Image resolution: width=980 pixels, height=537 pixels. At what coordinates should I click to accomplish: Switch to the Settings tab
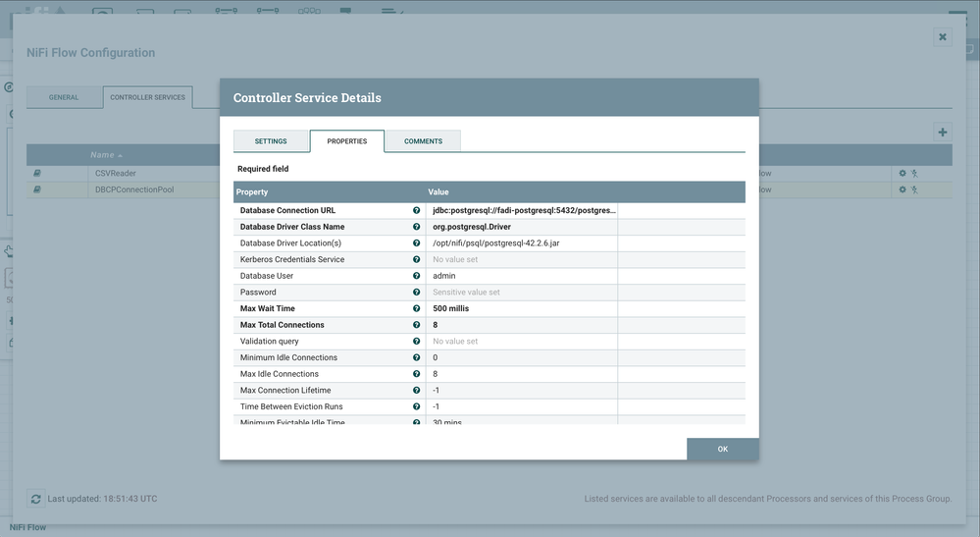[271, 141]
